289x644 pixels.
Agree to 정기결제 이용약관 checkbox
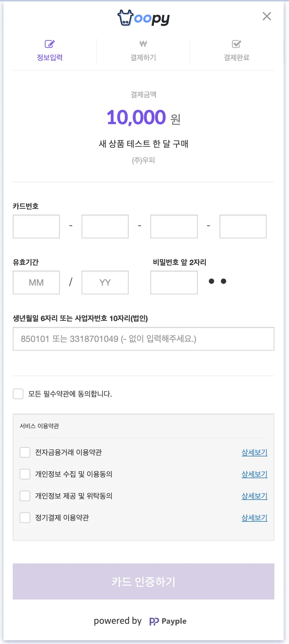(x=25, y=518)
